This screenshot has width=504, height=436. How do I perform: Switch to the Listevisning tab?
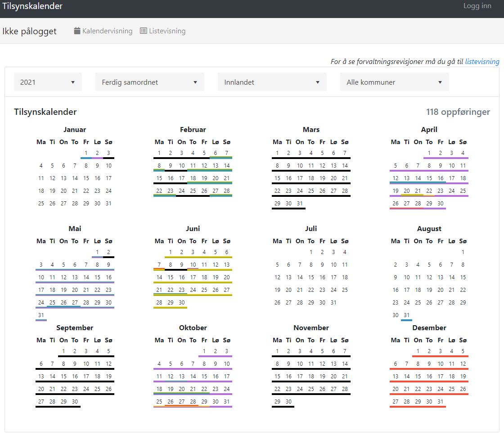click(163, 31)
